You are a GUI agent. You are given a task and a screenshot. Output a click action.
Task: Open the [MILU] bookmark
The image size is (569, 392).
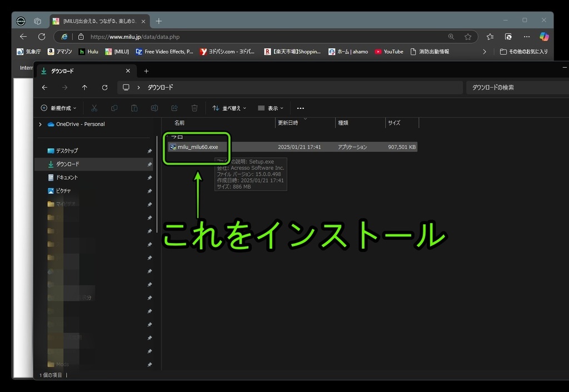117,52
